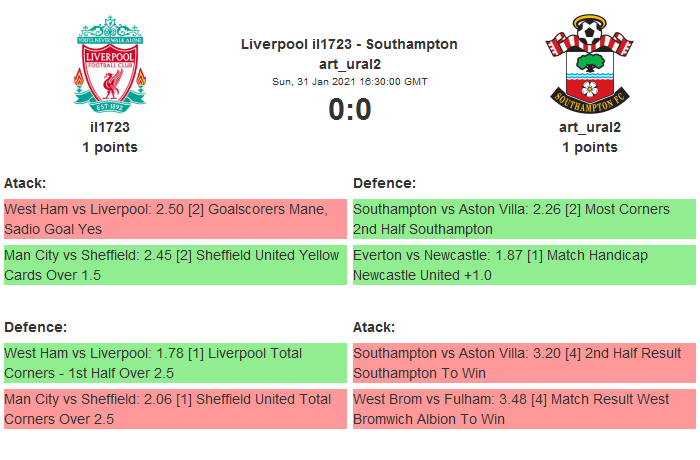Select the Goalscorers Mane, Sadio bet row
This screenshot has height=460, width=700.
tap(175, 219)
